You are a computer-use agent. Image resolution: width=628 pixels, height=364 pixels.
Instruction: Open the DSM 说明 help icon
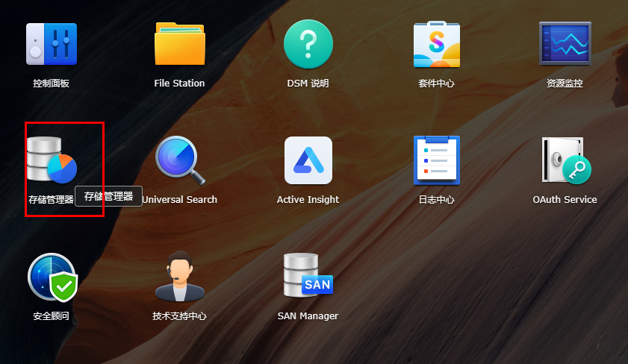point(308,44)
